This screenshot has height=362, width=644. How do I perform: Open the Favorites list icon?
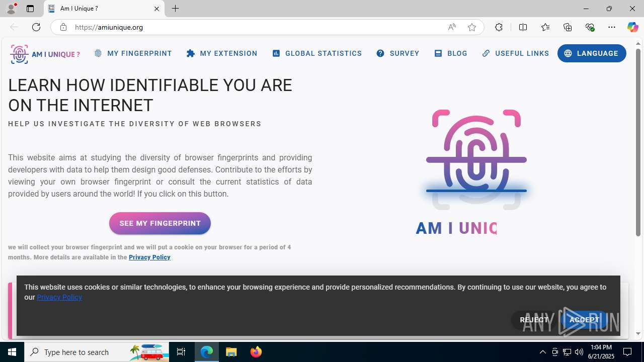(545, 27)
